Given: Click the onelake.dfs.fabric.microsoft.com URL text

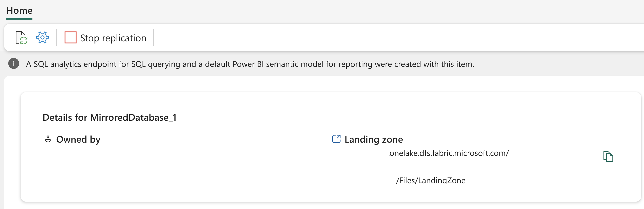Looking at the screenshot, I should (448, 153).
